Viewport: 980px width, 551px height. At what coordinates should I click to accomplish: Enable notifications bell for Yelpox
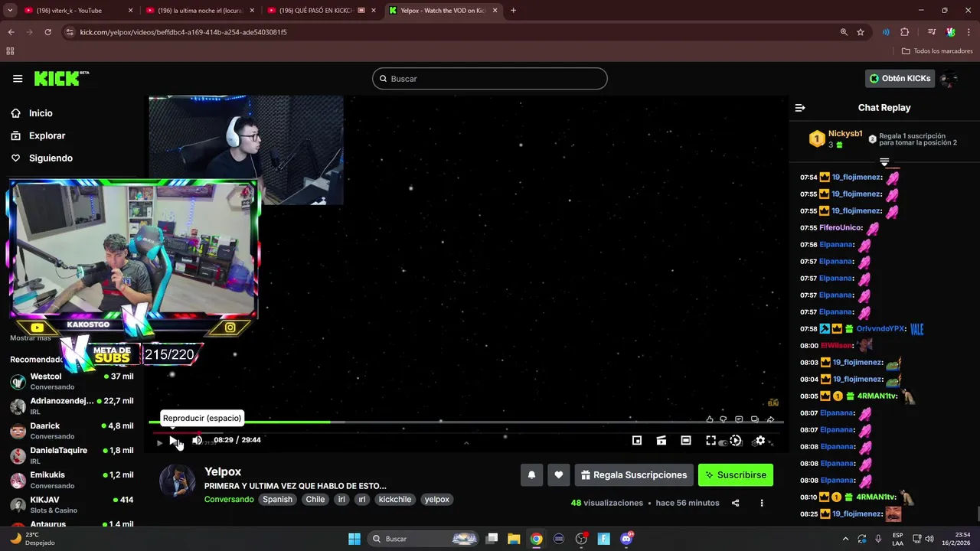531,475
